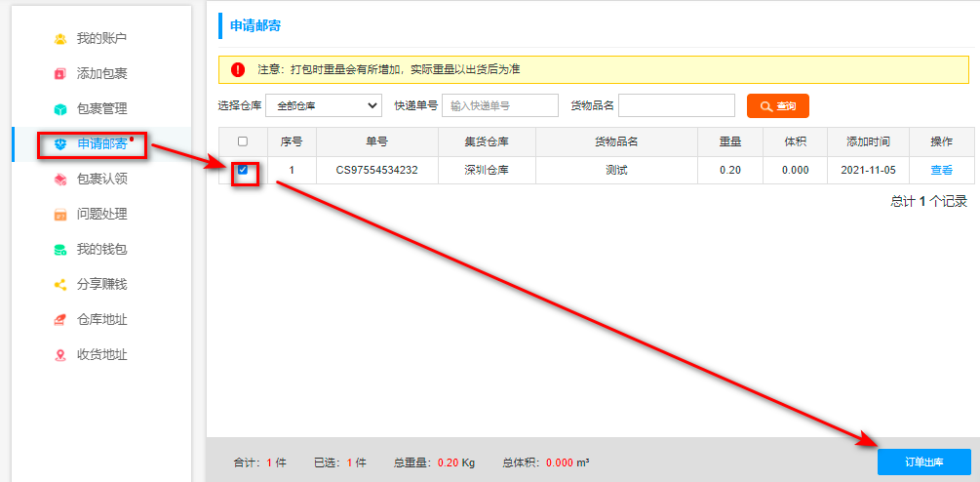This screenshot has width=980, height=482.
Task: Toggle the select-all checkbox in table header
Action: pyautogui.click(x=243, y=141)
